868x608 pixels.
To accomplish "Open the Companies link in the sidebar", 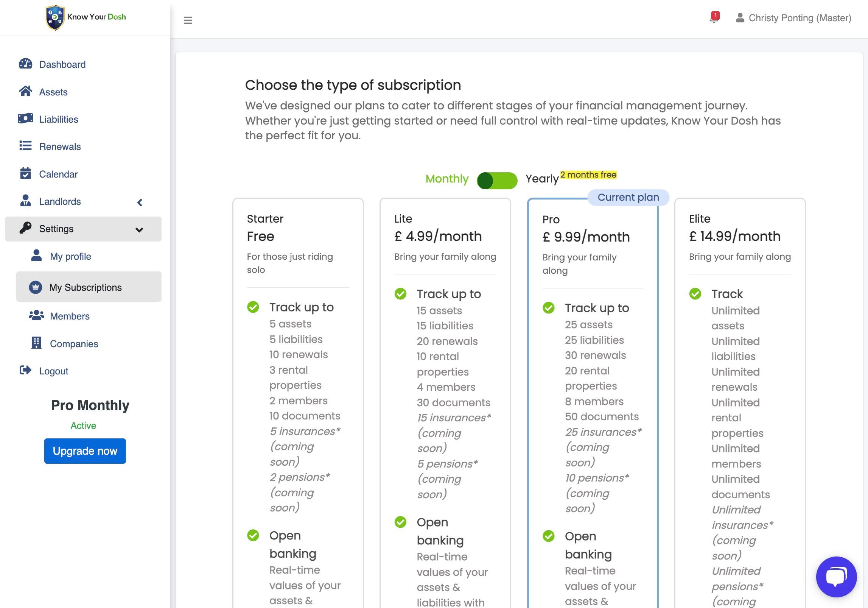I will pos(74,344).
